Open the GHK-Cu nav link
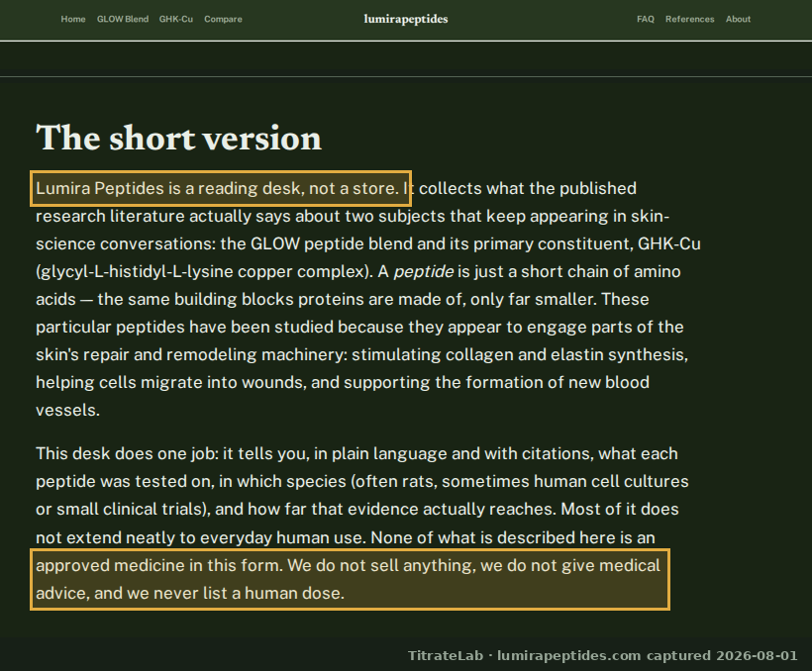 click(176, 19)
